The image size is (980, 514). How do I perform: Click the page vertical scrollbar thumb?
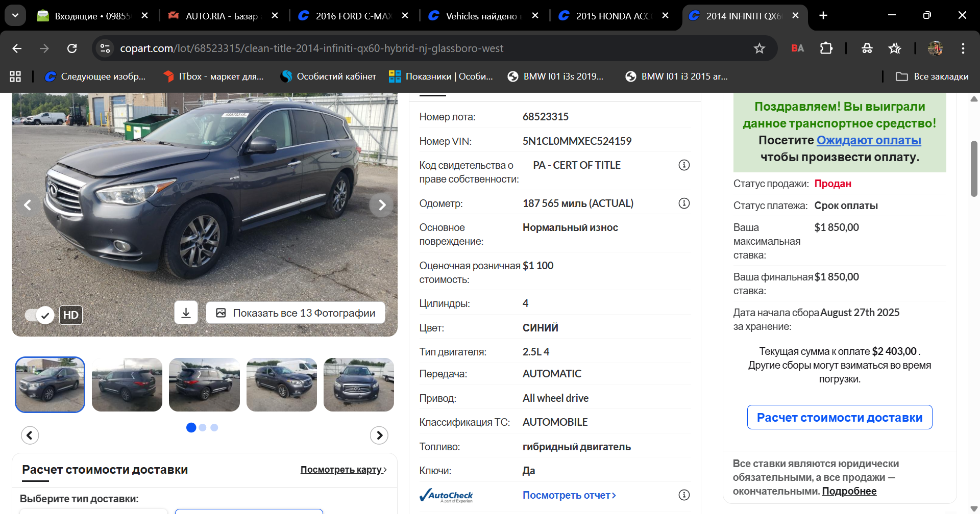(x=974, y=168)
